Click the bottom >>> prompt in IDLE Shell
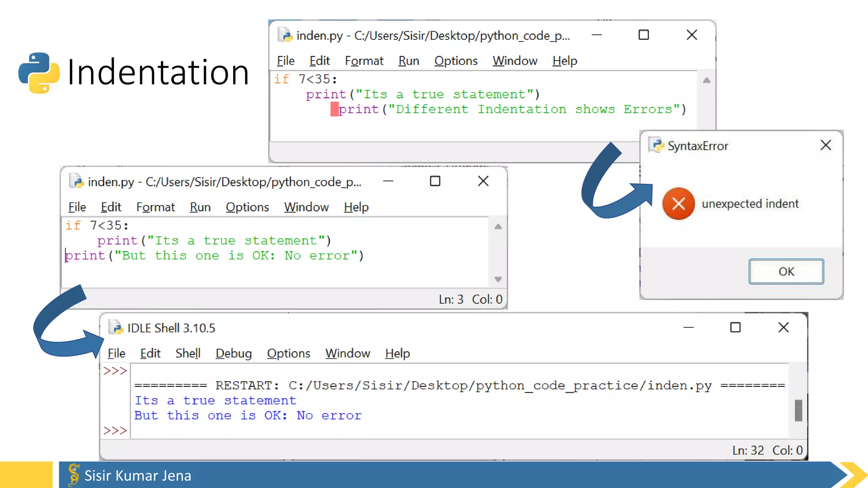Viewport: 868px width, 488px height. point(115,430)
